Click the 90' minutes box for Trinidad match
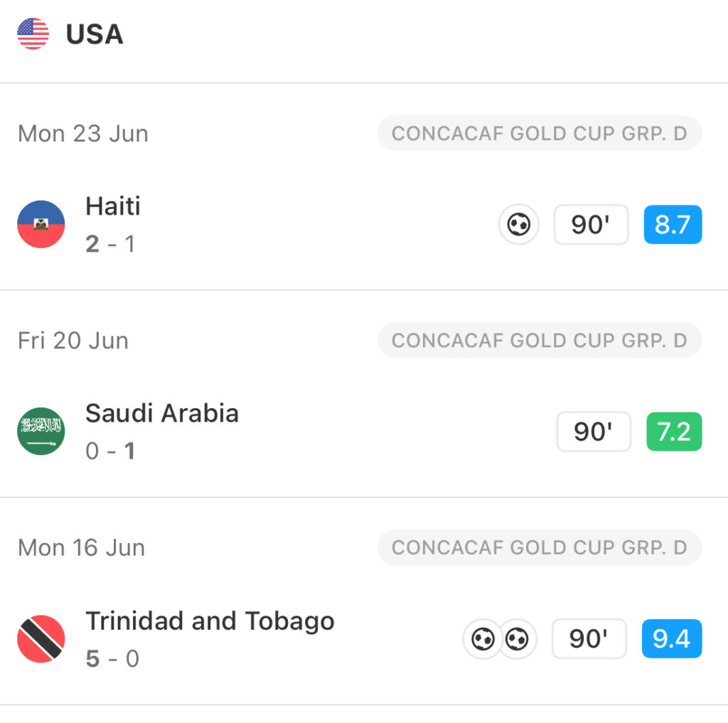Image resolution: width=728 pixels, height=723 pixels. coord(589,638)
